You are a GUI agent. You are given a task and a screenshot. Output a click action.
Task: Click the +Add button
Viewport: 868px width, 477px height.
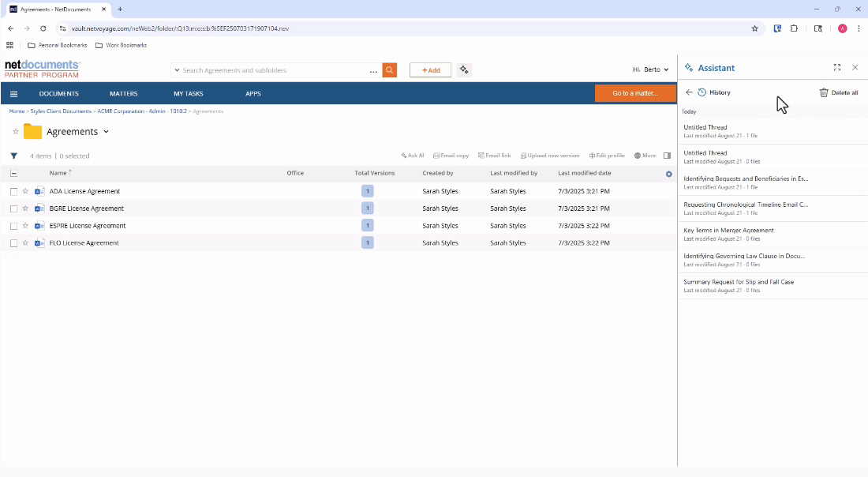tap(431, 70)
